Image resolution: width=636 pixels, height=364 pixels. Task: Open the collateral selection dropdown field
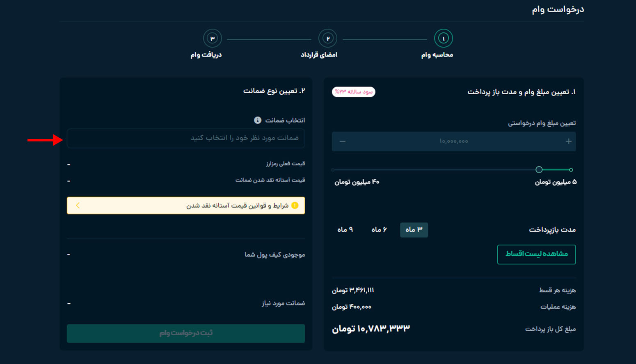click(x=186, y=138)
